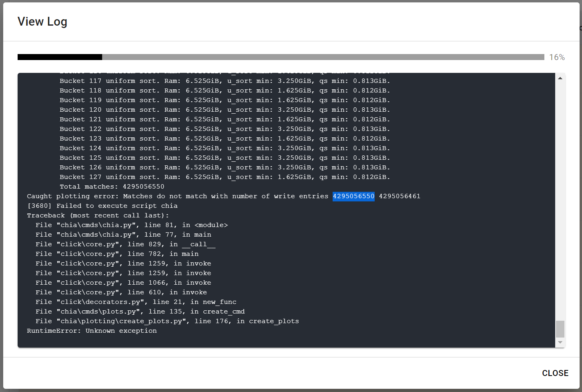Click the CLOSE button
The height and width of the screenshot is (392, 582).
555,373
